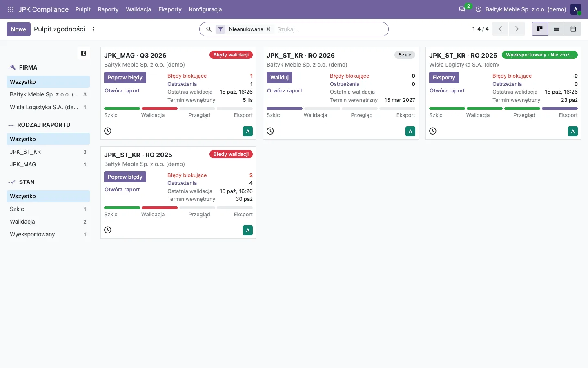Open activity clock on JPK_MAG Q3 2026 card
This screenshot has height=368, width=588.
[108, 131]
